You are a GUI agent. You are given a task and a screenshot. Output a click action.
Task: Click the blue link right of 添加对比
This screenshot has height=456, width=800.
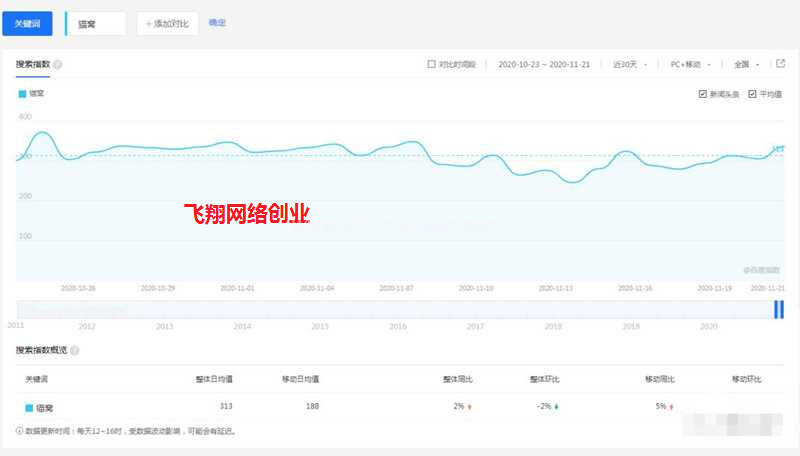(x=217, y=22)
